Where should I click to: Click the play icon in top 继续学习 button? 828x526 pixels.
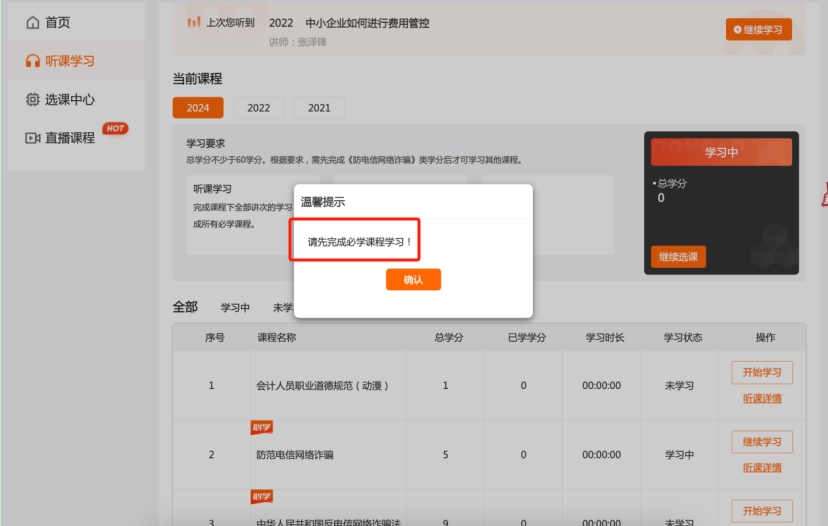point(738,30)
